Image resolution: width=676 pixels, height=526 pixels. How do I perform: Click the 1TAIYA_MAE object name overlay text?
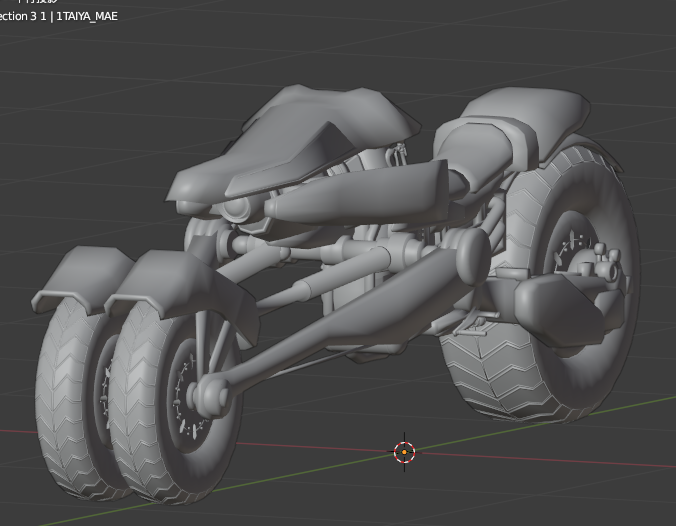click(87, 16)
